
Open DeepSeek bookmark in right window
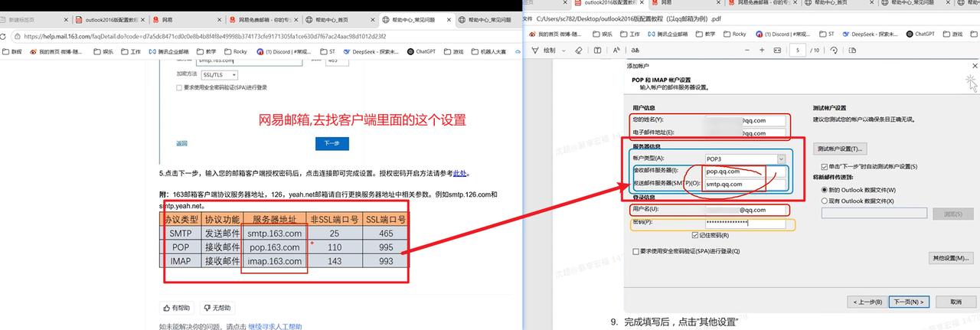click(x=871, y=34)
